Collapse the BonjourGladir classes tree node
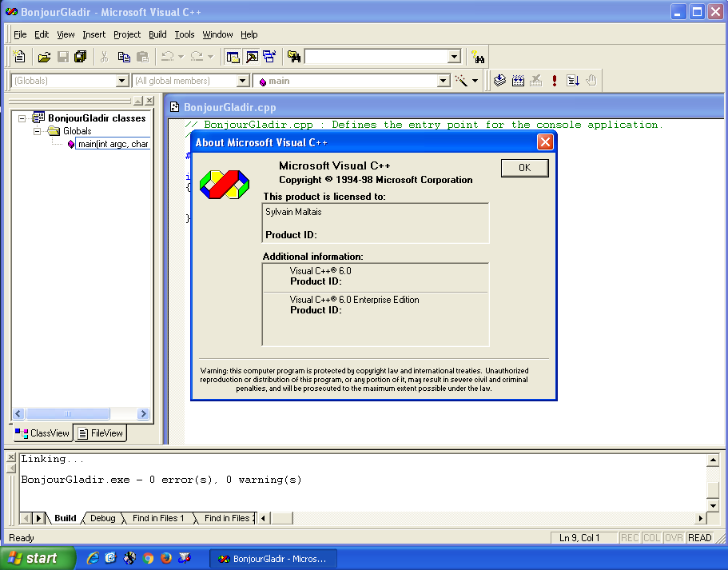This screenshot has width=728, height=570. (22, 118)
